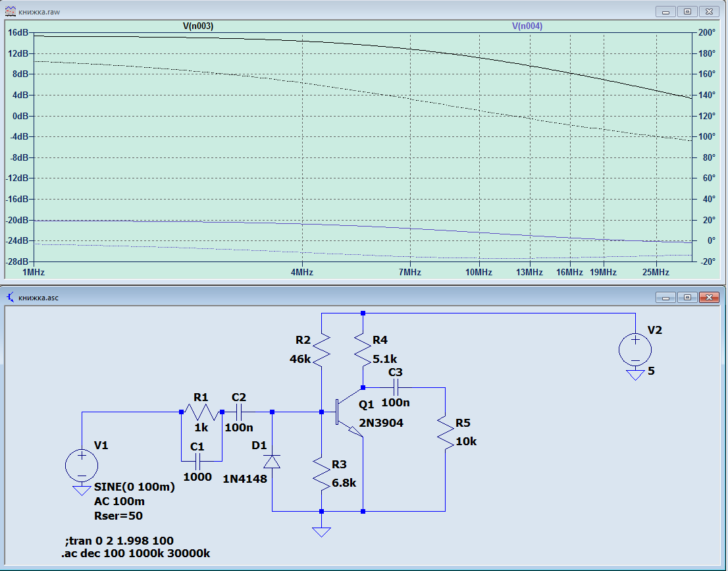Maximize the книжка.raw waveform window
This screenshot has height=571, width=728.
[x=688, y=12]
